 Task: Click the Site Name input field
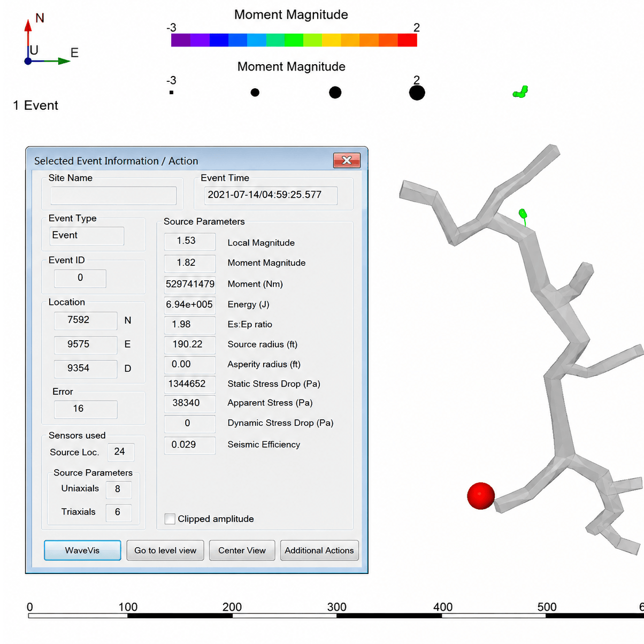[113, 196]
